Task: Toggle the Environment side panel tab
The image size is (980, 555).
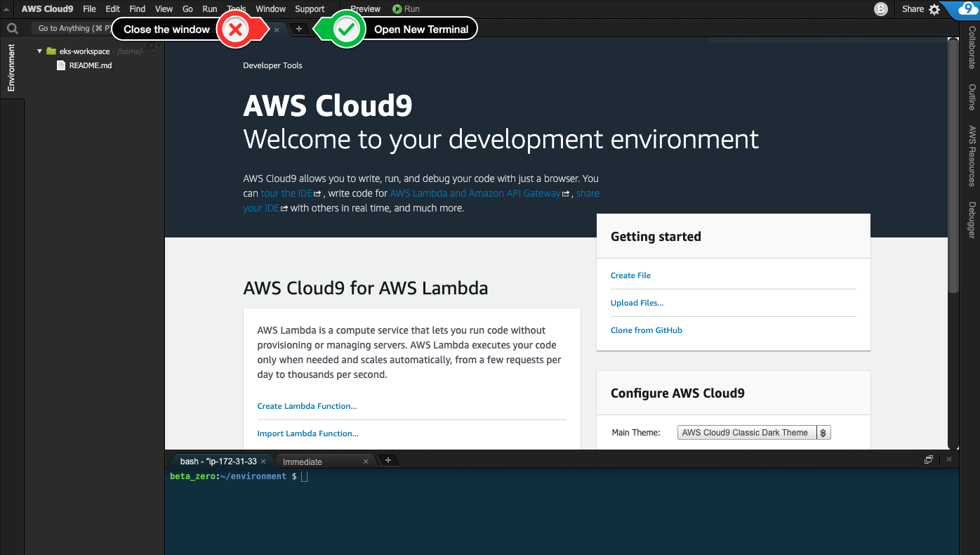Action: [11, 68]
